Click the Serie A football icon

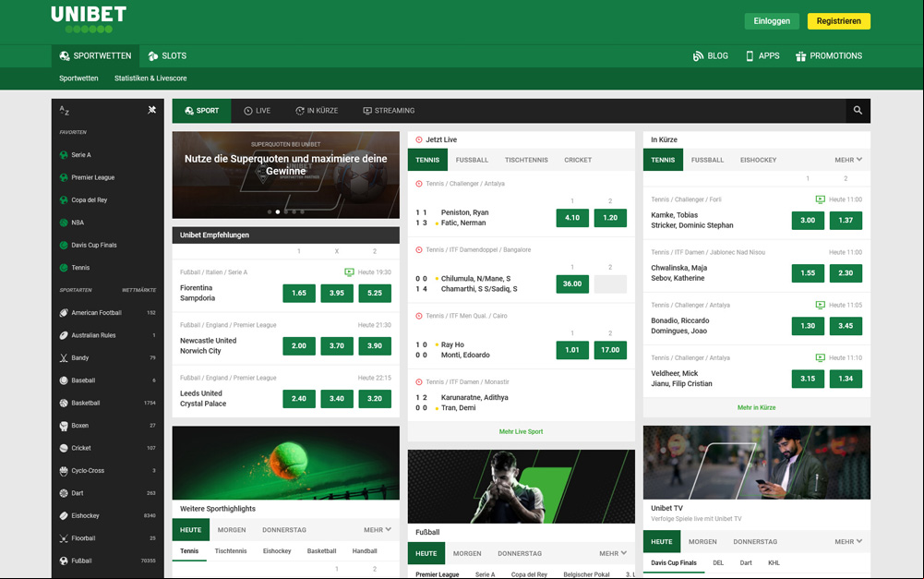click(x=64, y=155)
